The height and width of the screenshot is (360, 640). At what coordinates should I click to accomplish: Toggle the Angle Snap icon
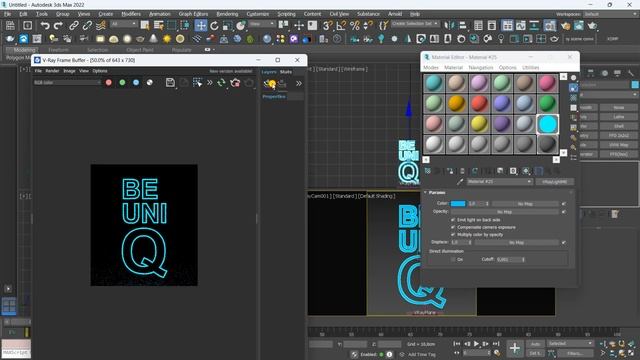pyautogui.click(x=341, y=26)
